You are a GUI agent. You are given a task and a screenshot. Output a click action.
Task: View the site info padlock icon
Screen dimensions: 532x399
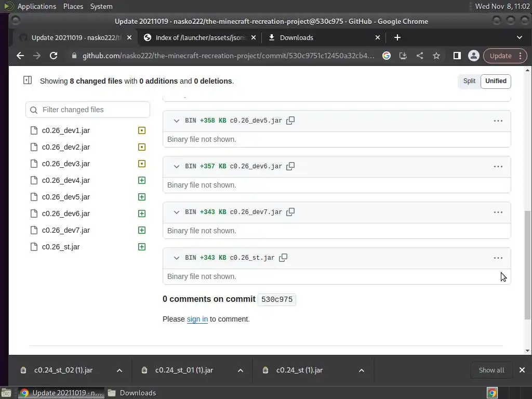74,56
